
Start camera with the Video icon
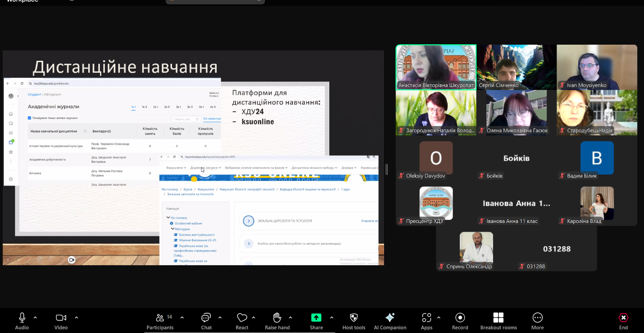(61, 318)
